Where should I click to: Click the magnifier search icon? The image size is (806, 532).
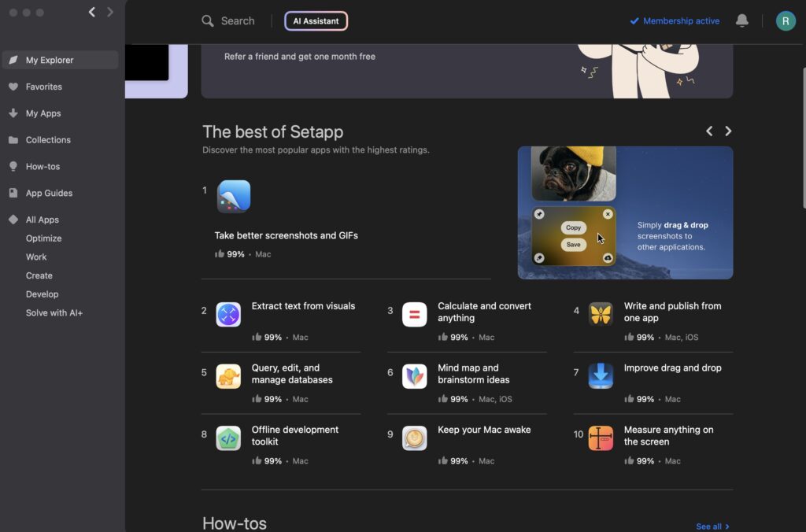point(207,21)
